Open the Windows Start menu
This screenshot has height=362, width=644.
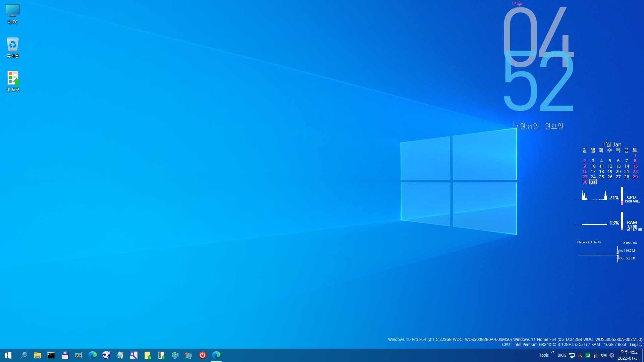tap(8, 355)
